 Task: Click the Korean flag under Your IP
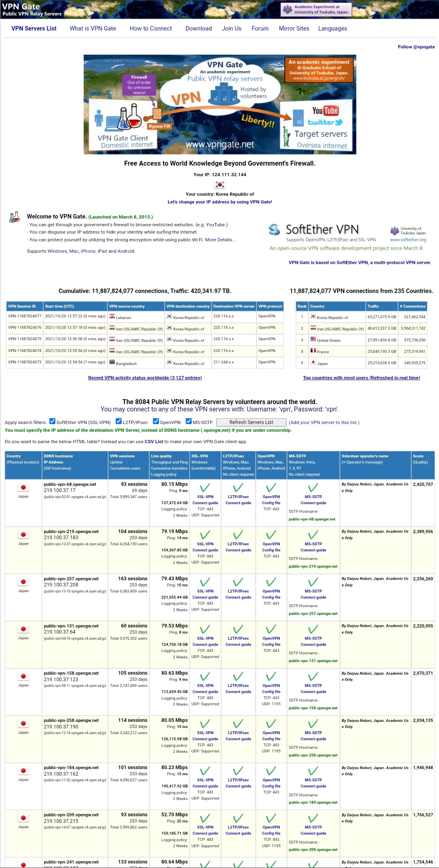point(219,184)
